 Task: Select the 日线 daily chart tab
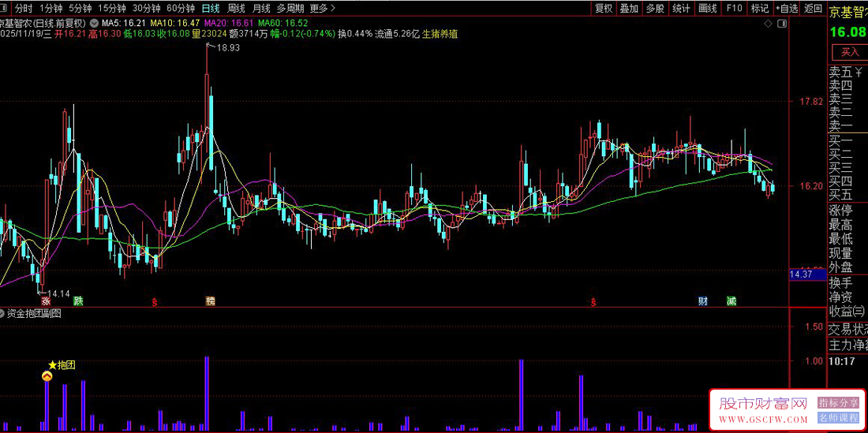tap(211, 9)
